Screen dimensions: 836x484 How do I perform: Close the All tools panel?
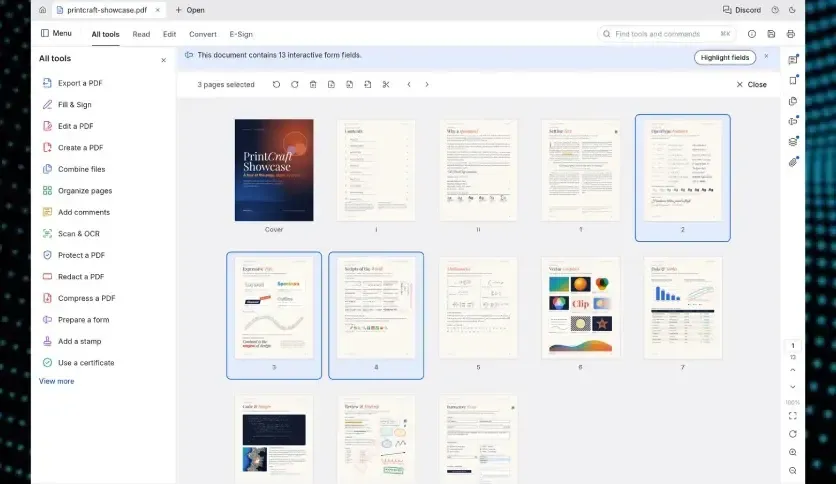pos(164,60)
